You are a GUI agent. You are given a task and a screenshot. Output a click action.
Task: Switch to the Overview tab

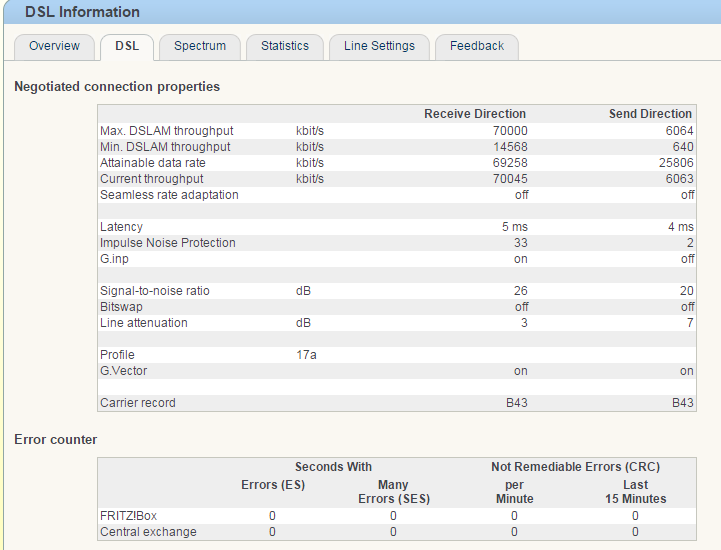[54, 46]
